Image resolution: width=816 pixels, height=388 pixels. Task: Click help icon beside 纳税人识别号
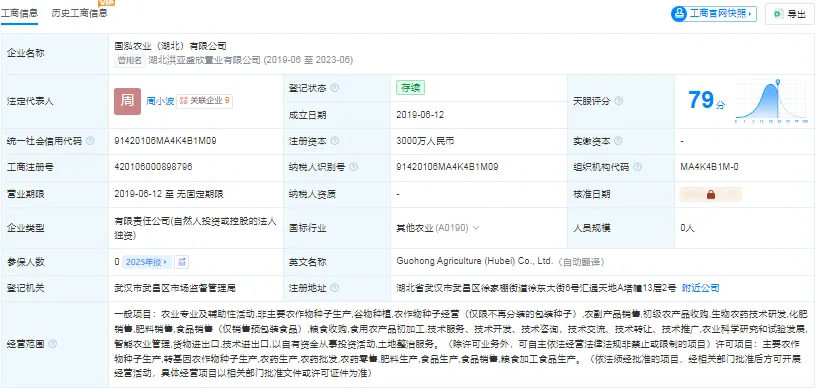pyautogui.click(x=353, y=167)
